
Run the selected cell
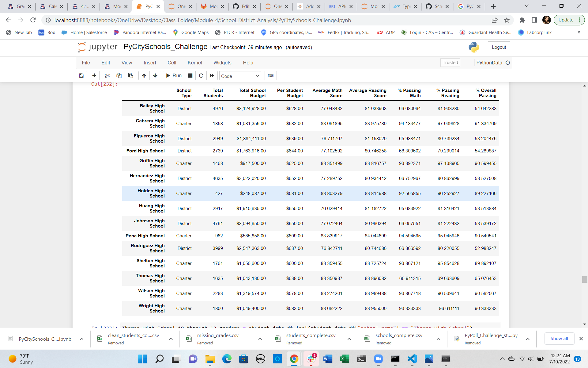(x=174, y=75)
